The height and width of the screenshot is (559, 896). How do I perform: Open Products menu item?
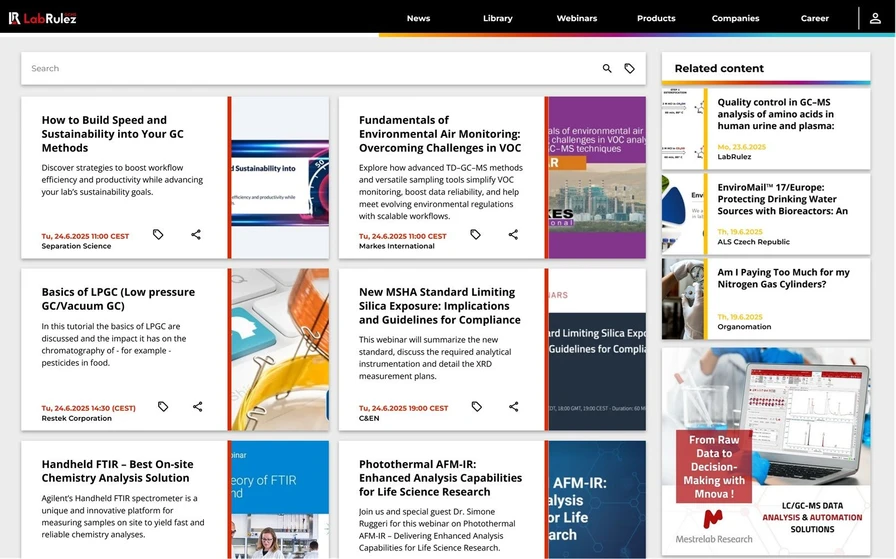(x=656, y=18)
